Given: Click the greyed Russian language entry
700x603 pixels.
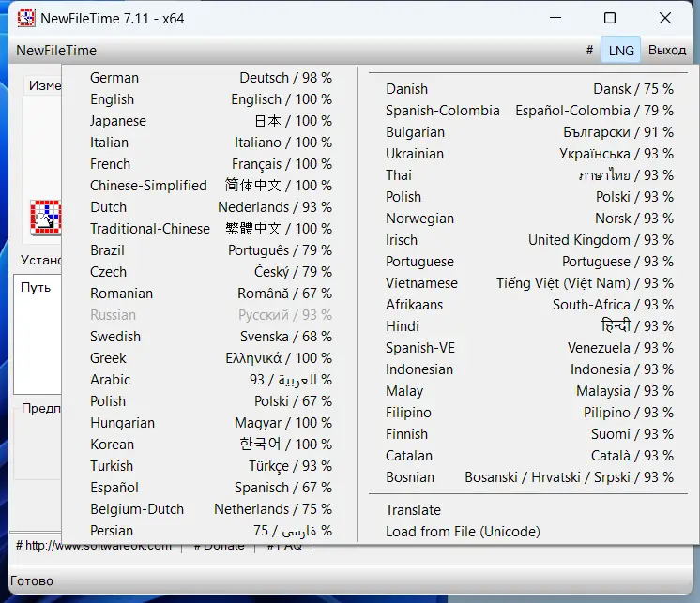Looking at the screenshot, I should (x=210, y=315).
